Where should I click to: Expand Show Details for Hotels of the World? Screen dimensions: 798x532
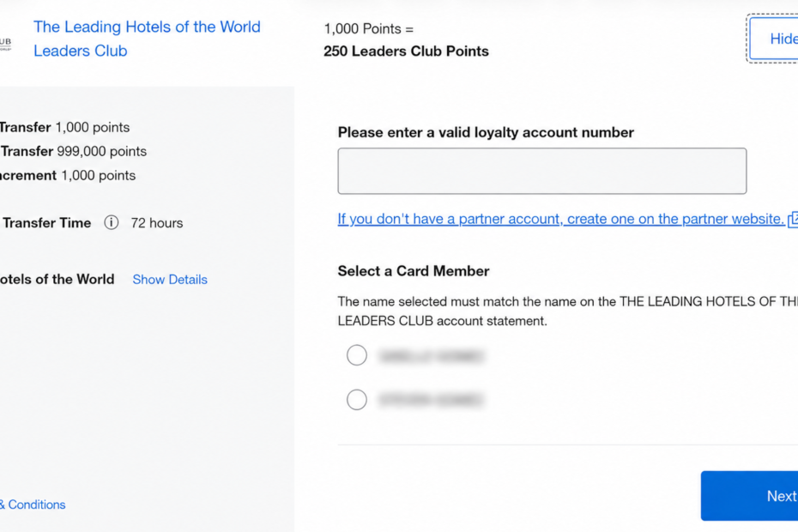tap(170, 280)
